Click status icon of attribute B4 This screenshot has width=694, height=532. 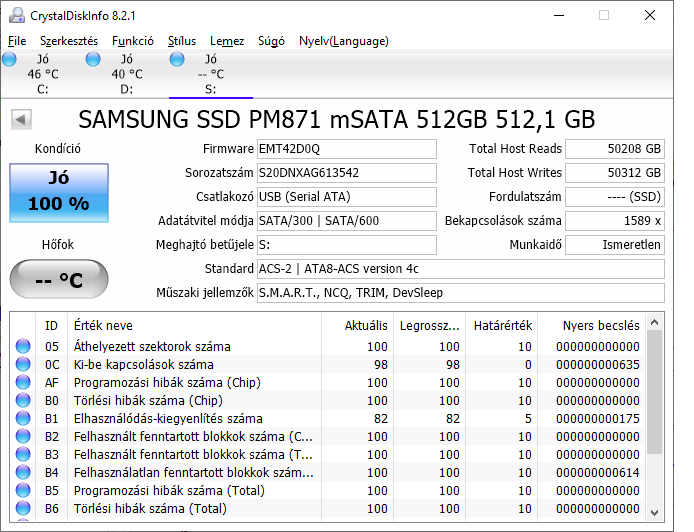[x=23, y=472]
